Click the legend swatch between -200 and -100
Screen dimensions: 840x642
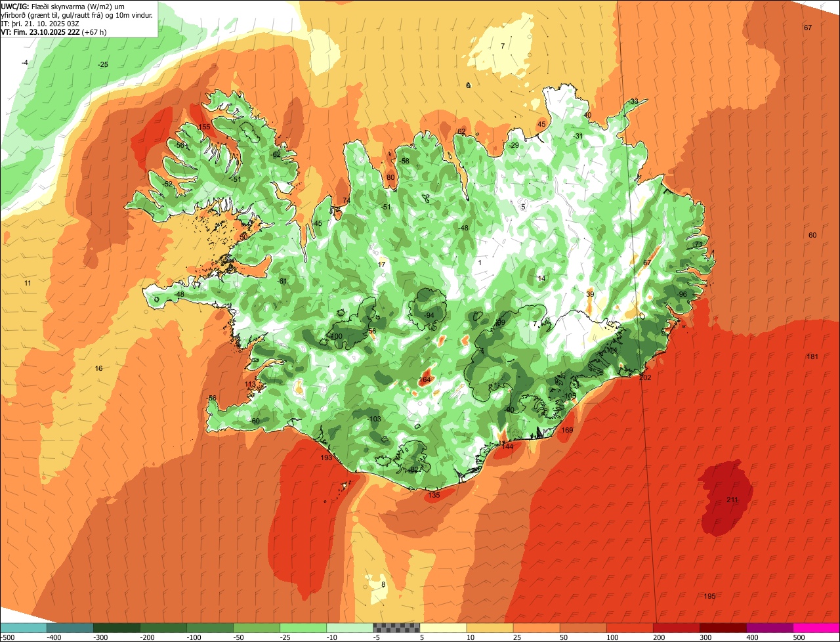pyautogui.click(x=163, y=628)
